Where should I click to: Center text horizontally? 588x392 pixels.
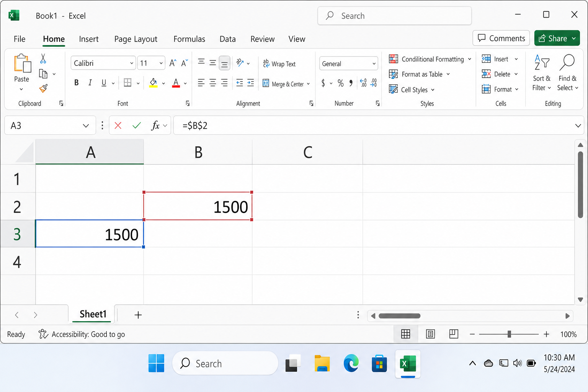point(213,83)
